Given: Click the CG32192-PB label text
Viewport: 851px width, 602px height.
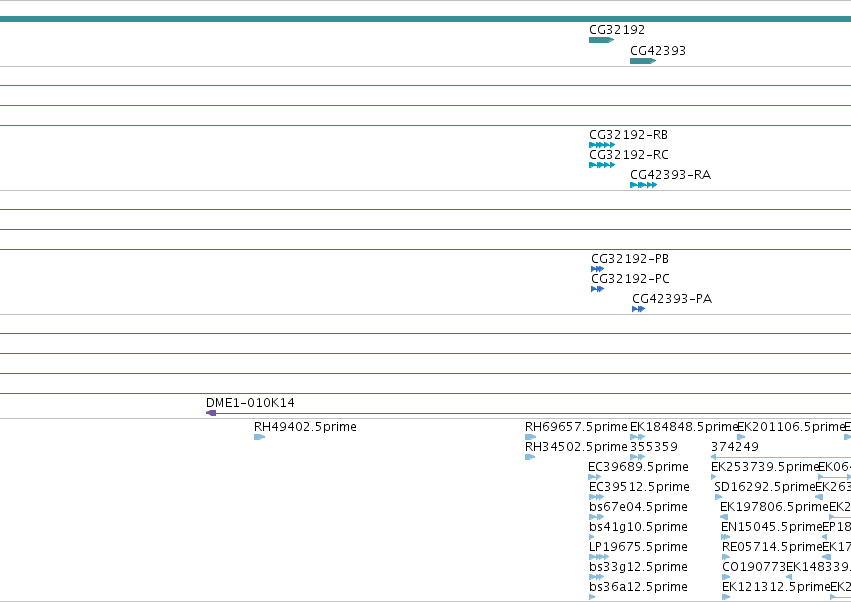Looking at the screenshot, I should pos(630,259).
